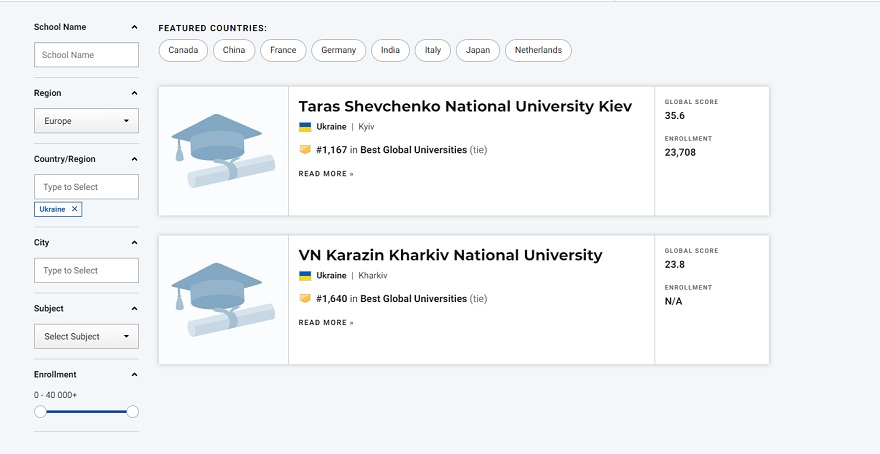Focus the School Name input field
The width and height of the screenshot is (880, 454).
point(86,55)
